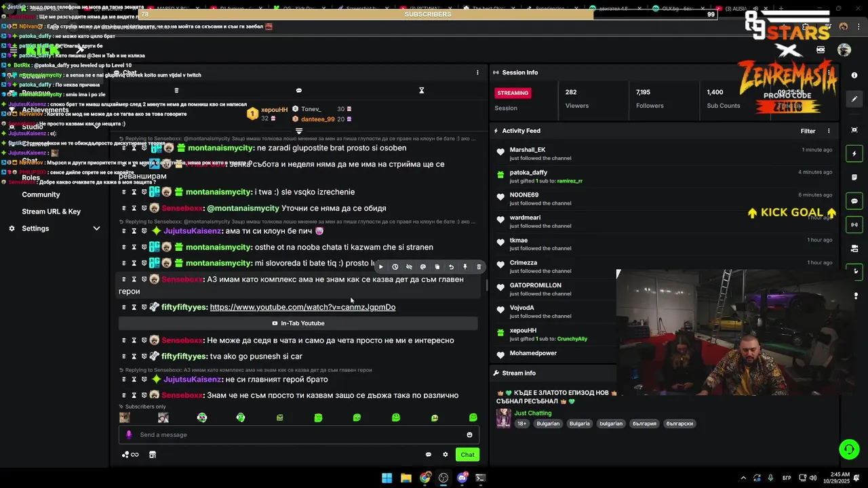Open the green help support button

(x=849, y=449)
